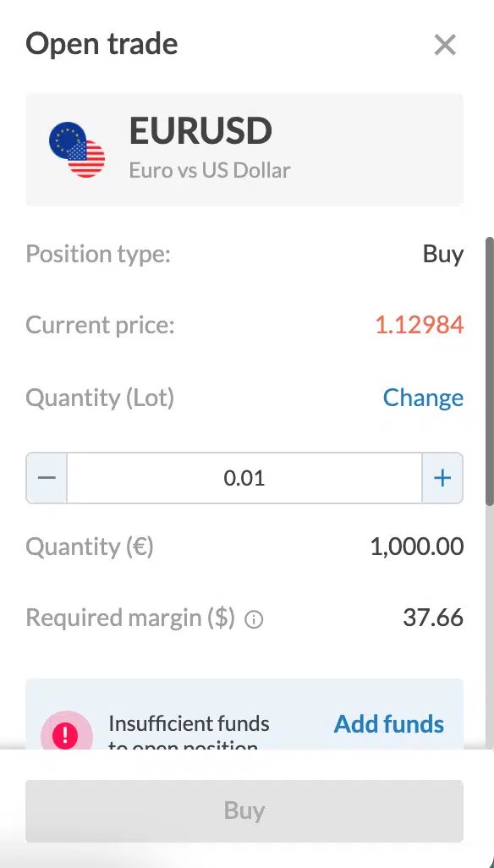Decrease lot quantity with minus button
494x868 pixels.
(47, 478)
